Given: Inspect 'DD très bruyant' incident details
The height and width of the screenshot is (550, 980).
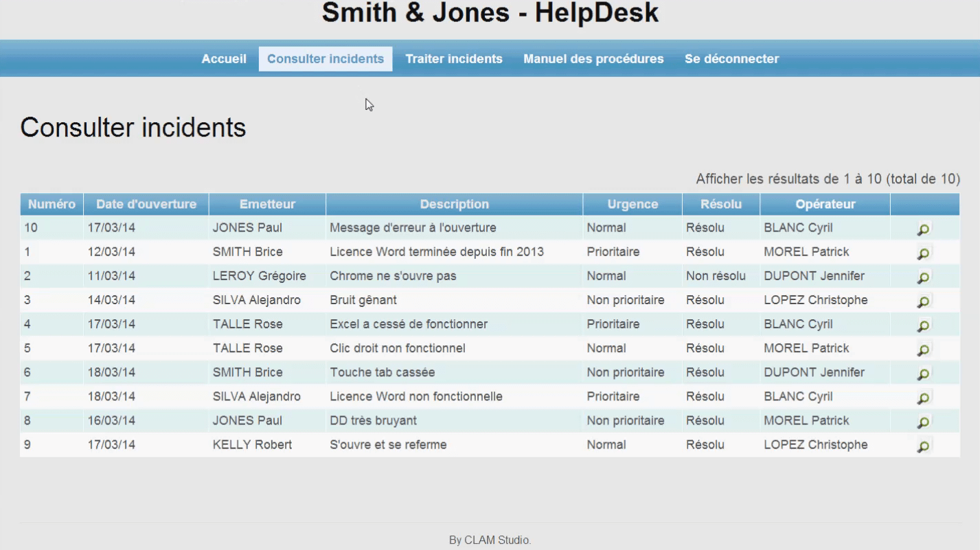Looking at the screenshot, I should tap(923, 421).
